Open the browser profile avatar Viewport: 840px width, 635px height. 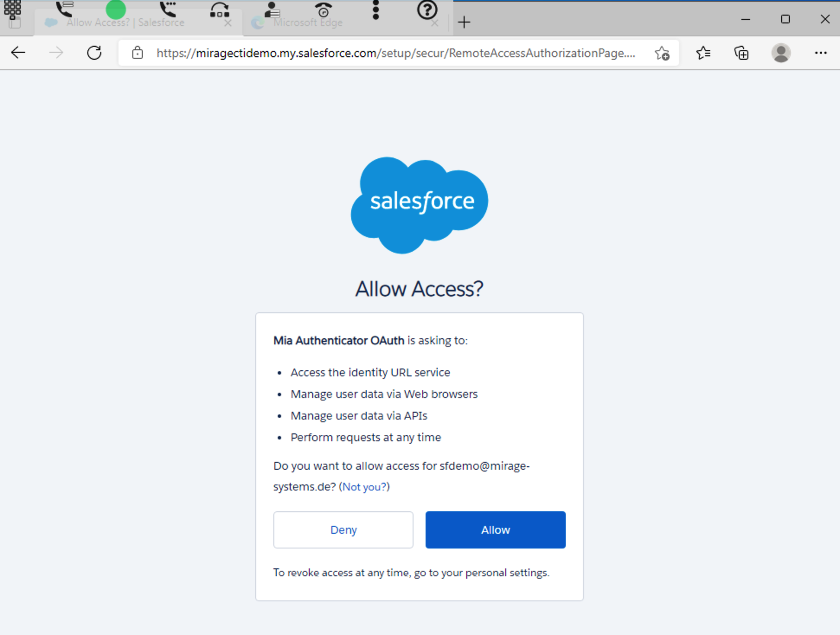tap(781, 53)
